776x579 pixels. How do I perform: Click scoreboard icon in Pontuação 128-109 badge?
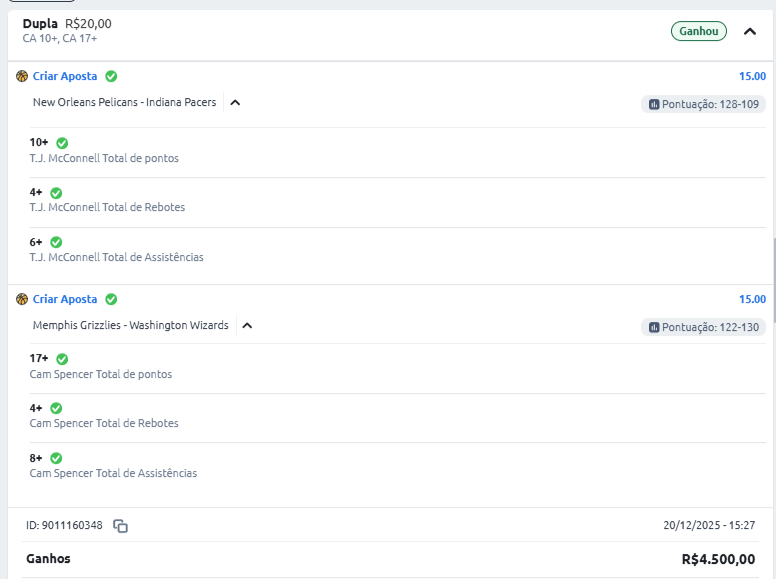654,104
